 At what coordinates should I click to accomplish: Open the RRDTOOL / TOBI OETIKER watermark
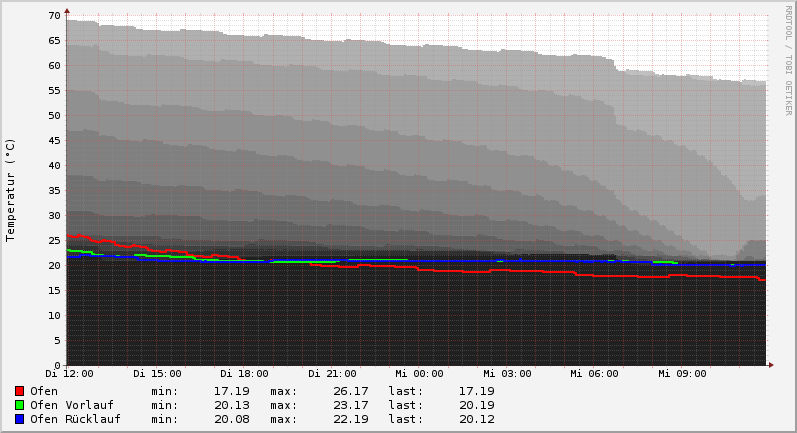click(788, 60)
